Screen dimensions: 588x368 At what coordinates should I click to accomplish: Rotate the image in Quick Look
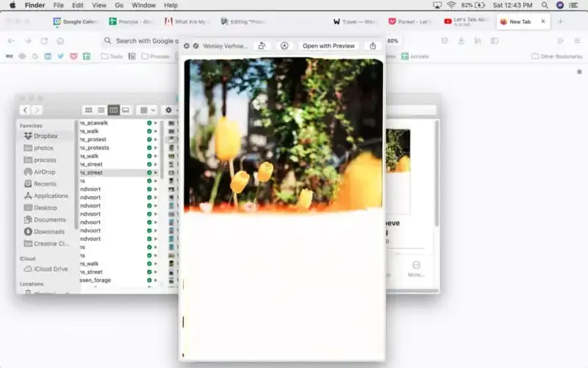coord(262,46)
